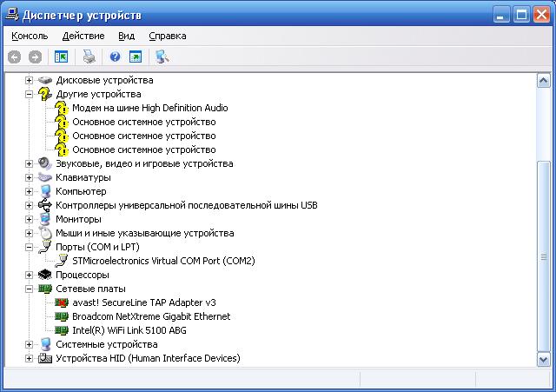Collapse the Порты (COM и LPT) node
The height and width of the screenshot is (392, 556).
point(29,247)
